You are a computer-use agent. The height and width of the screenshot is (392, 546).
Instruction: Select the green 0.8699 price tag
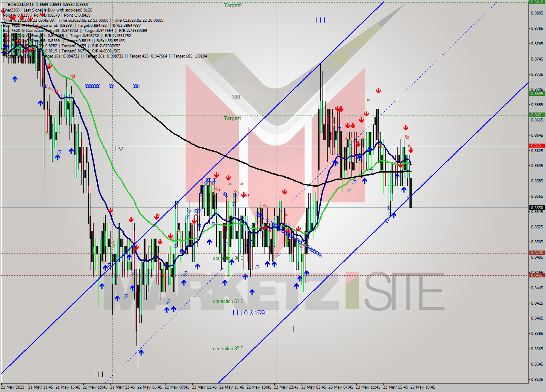537,93
